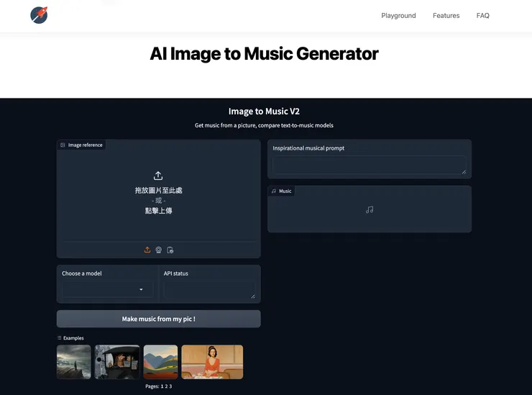This screenshot has width=532, height=395.
Task: Select the stormy sea example thumbnail
Action: tap(73, 362)
